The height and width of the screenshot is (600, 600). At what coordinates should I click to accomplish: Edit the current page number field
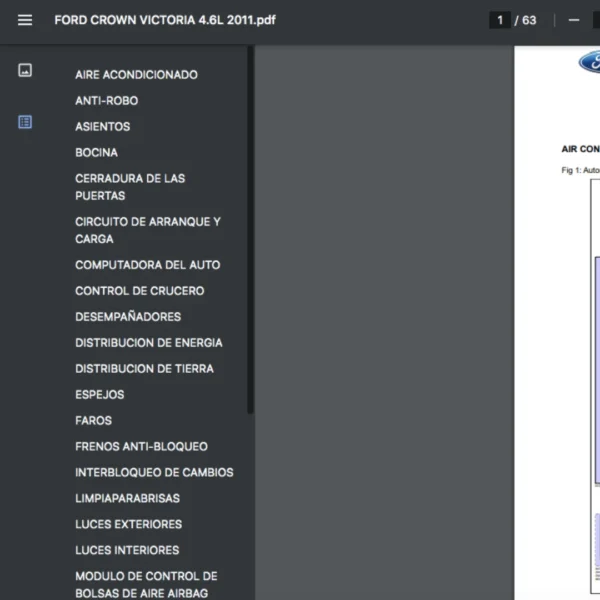coord(500,20)
